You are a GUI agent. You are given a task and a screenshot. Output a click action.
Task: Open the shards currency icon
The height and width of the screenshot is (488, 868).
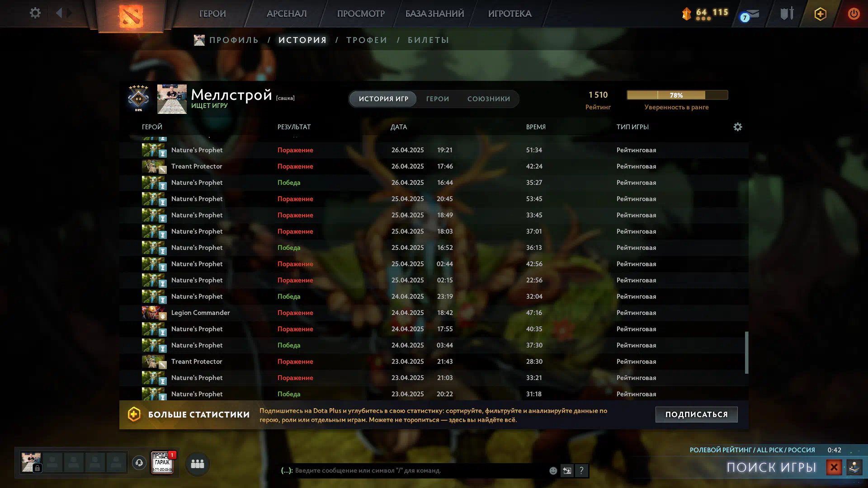[x=687, y=14]
